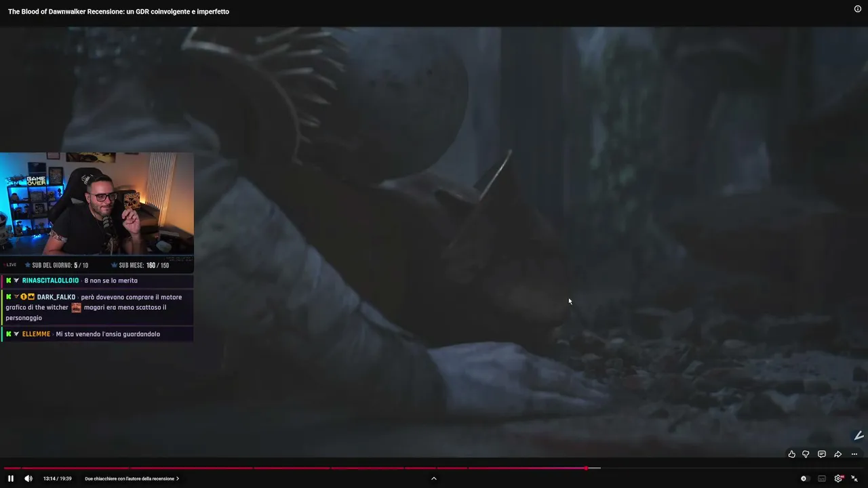The width and height of the screenshot is (868, 488).
Task: Open the comments panel icon
Action: click(821, 454)
